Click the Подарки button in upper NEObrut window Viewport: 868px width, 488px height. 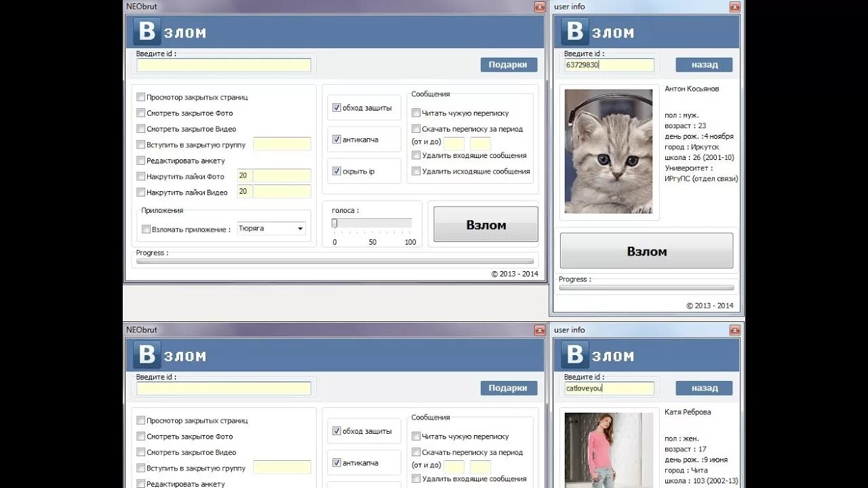[x=509, y=64]
